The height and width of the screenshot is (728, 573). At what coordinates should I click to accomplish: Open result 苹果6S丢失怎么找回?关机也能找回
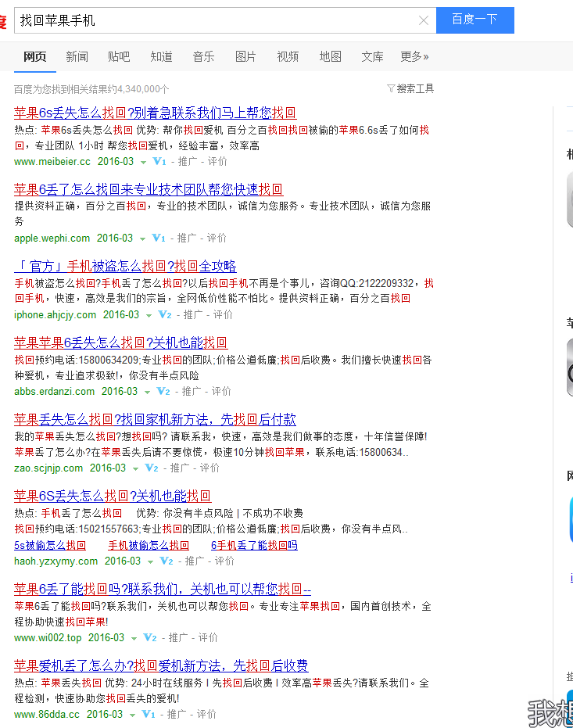(x=113, y=496)
